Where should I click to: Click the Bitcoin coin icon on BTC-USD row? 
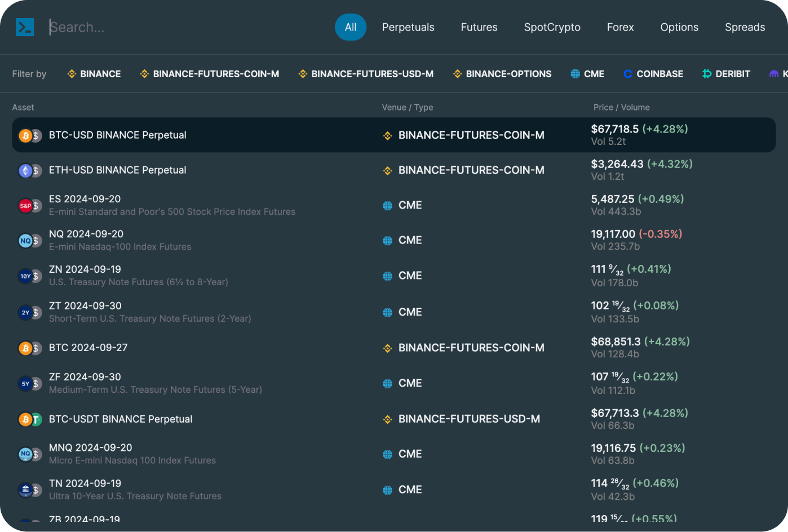point(25,135)
